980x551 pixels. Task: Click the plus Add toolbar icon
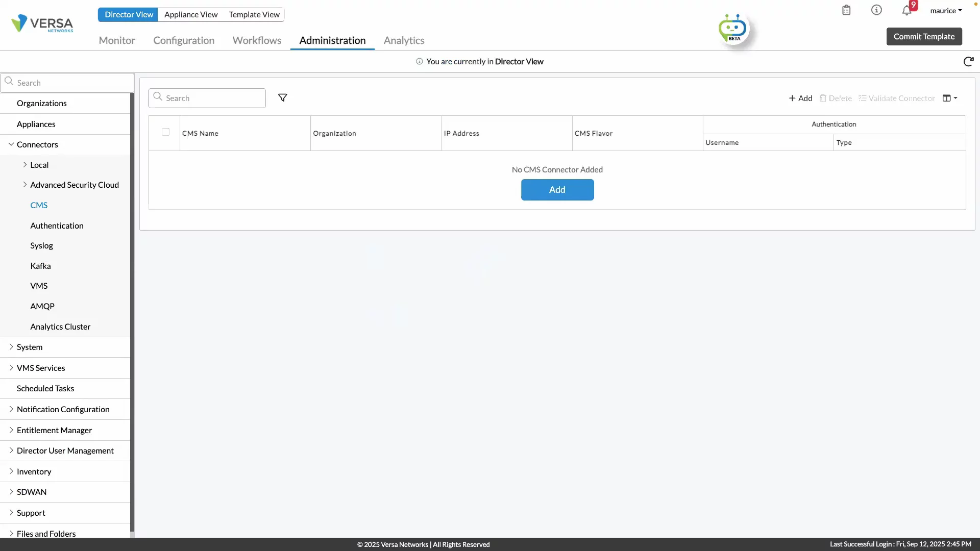pyautogui.click(x=800, y=98)
